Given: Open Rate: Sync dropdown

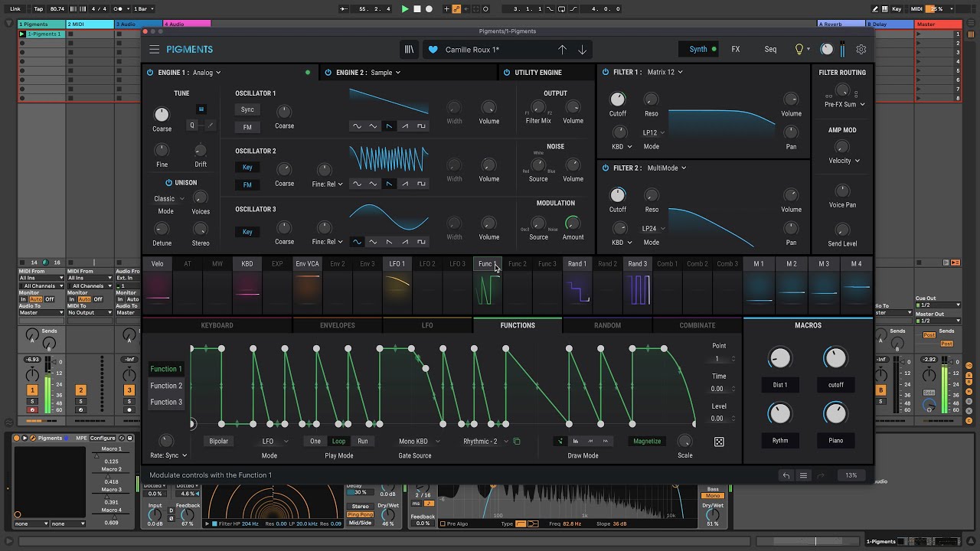Looking at the screenshot, I should pyautogui.click(x=169, y=456).
